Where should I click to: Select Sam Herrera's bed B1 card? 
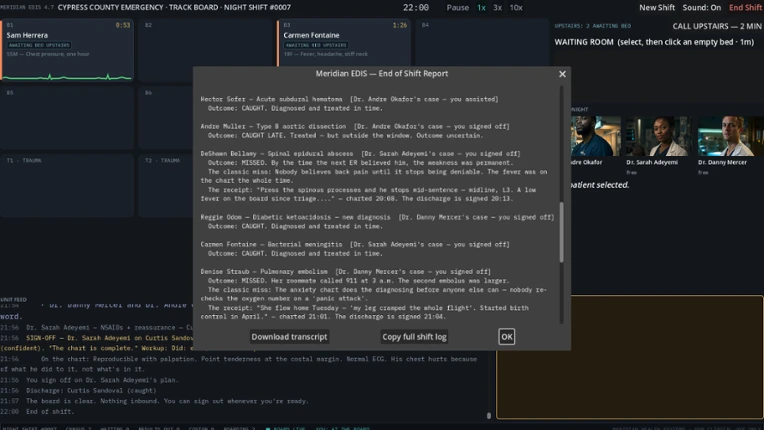[x=68, y=50]
